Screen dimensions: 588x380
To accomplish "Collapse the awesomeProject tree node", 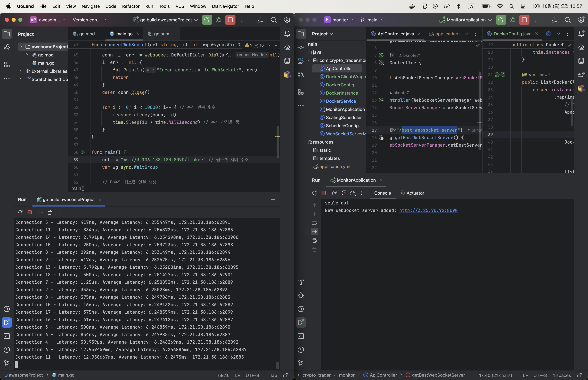I will tap(21, 47).
